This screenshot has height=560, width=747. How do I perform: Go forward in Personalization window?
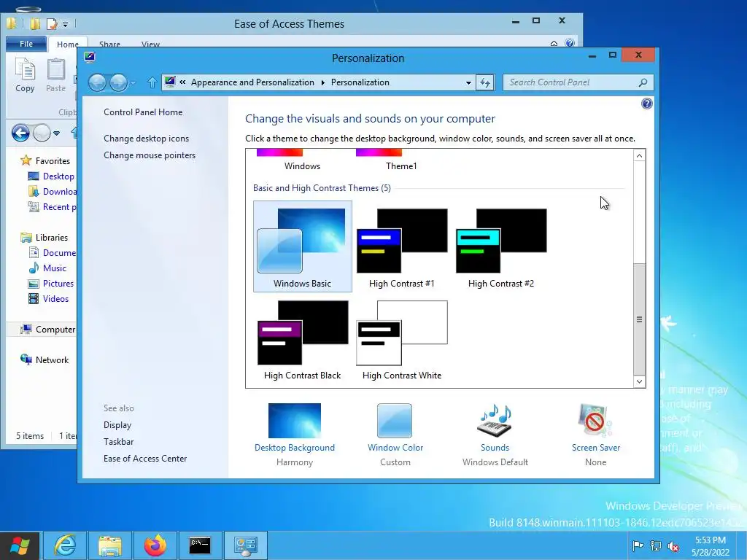point(118,83)
